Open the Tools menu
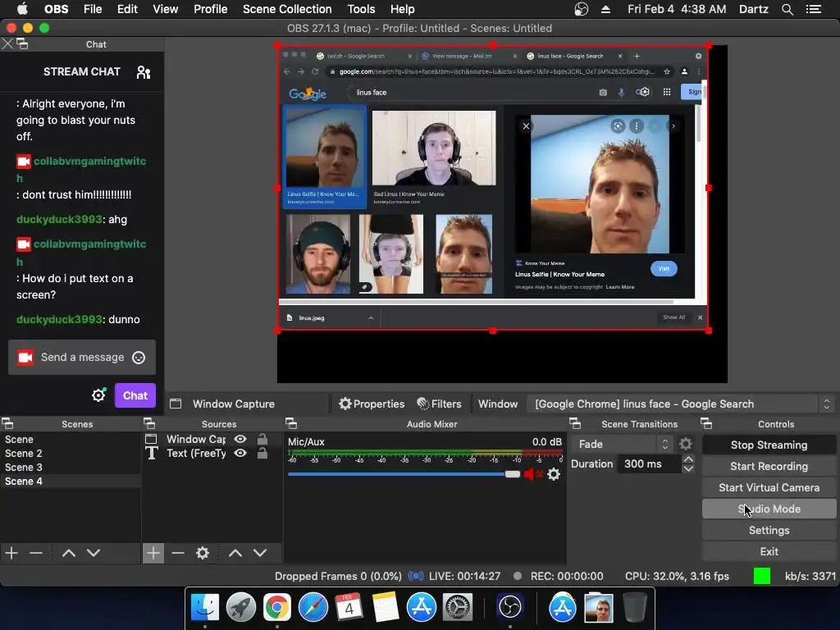The width and height of the screenshot is (840, 630). (361, 9)
